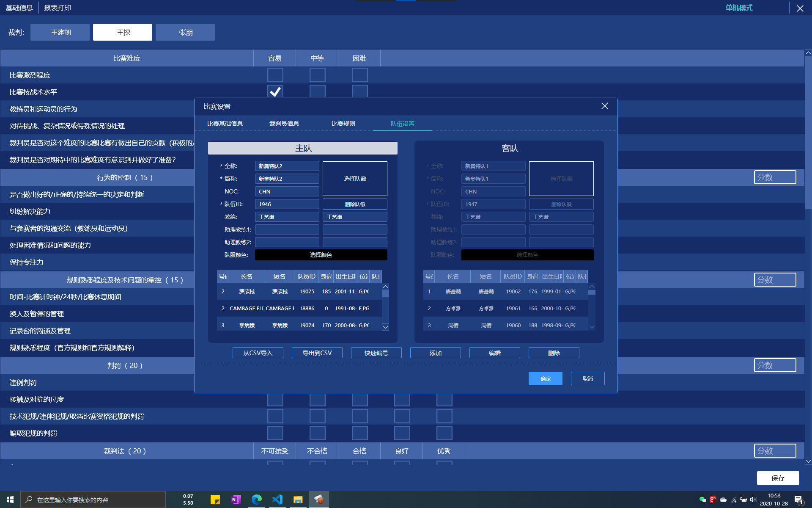Click home team 助理教练1 first field
Viewport: 812px width, 508px height.
287,229
